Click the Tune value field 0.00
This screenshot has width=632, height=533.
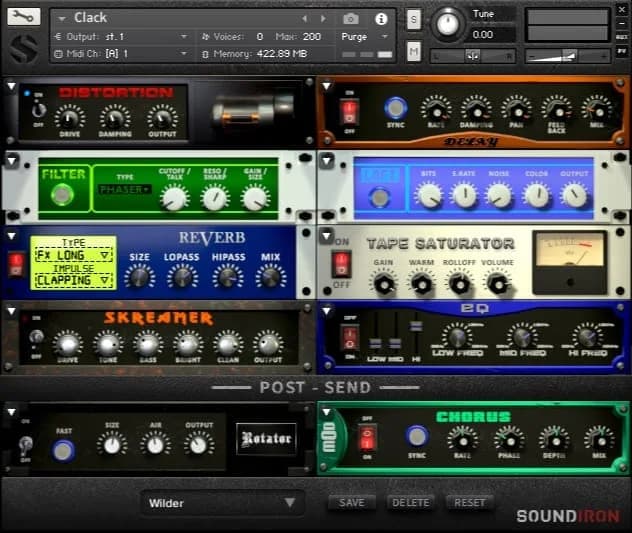tap(493, 35)
